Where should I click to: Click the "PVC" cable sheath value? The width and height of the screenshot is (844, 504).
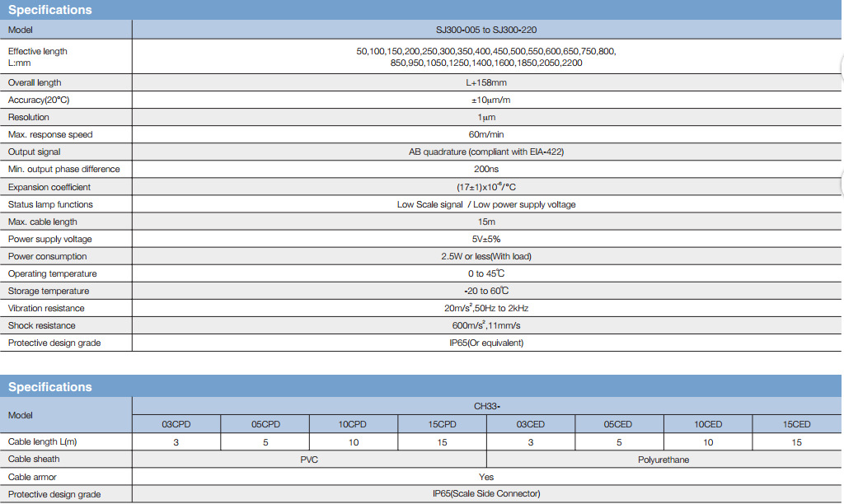coord(309,460)
